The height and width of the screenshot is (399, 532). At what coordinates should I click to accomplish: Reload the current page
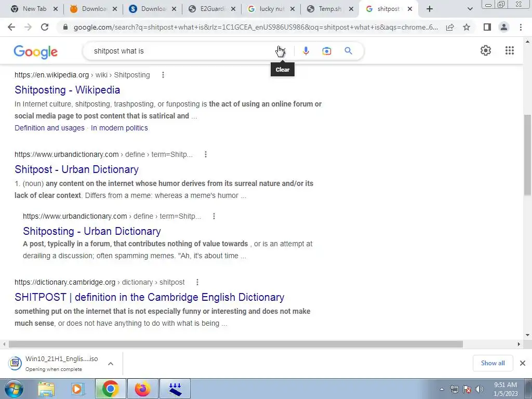pyautogui.click(x=45, y=27)
